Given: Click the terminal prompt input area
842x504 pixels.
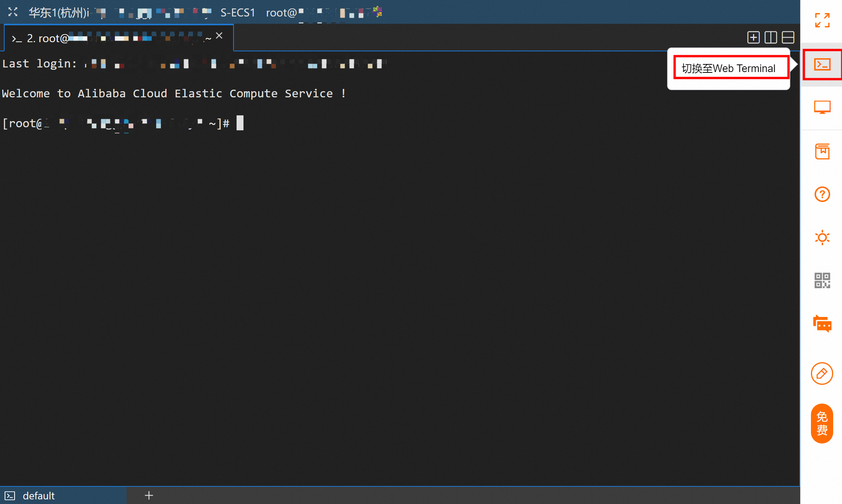Looking at the screenshot, I should pos(240,123).
